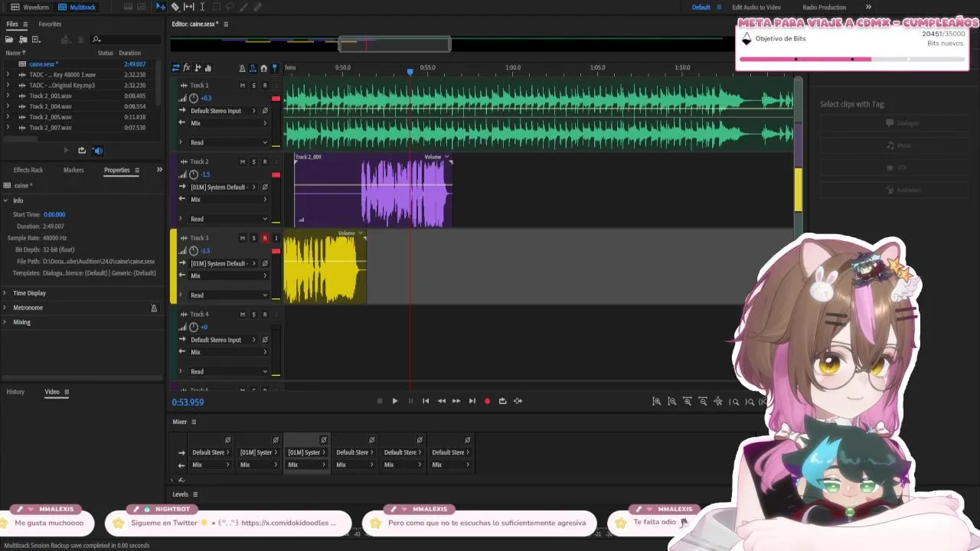
Task: Select the Default workspace
Action: [701, 7]
